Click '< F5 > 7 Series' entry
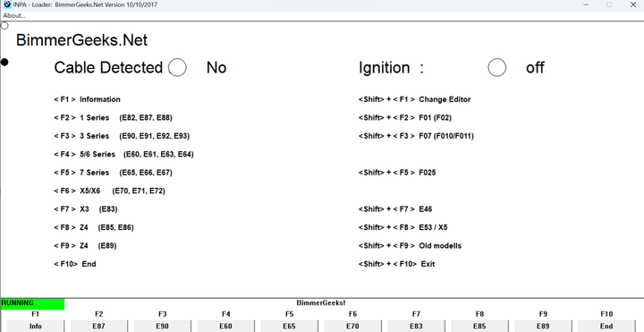This screenshot has width=644, height=332. coord(113,173)
